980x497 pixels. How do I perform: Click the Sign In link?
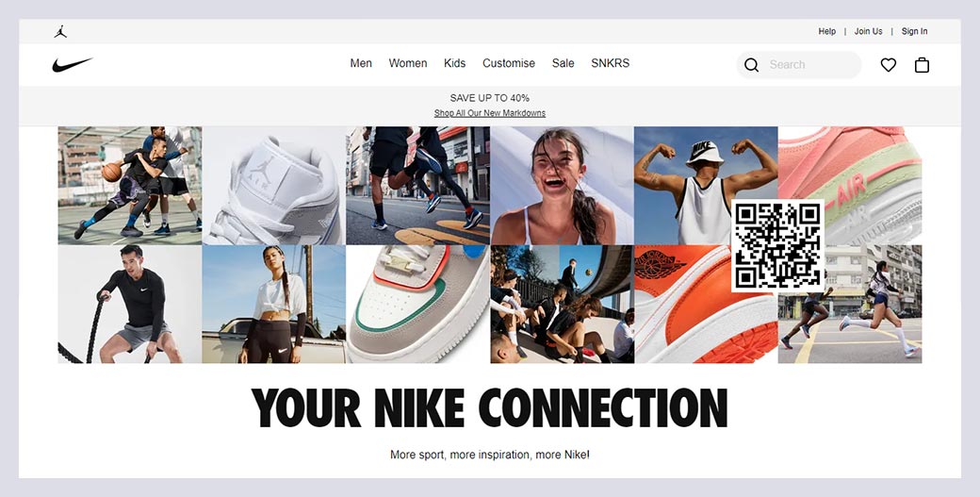point(914,31)
